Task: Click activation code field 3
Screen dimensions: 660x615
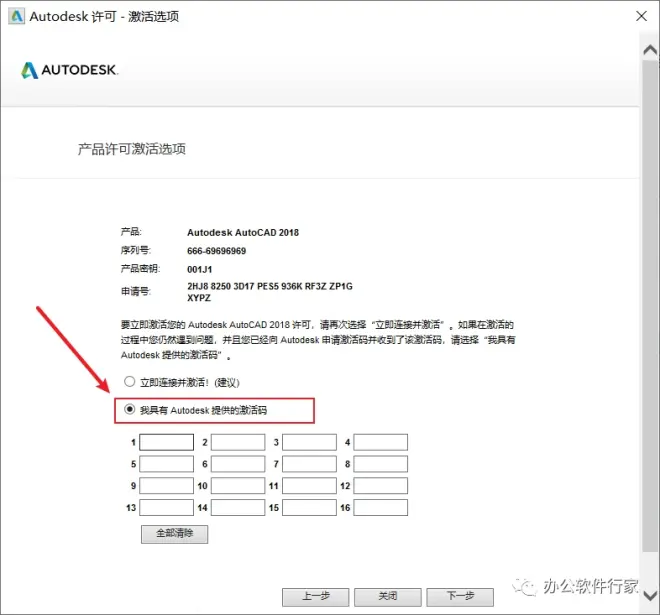Action: click(309, 442)
